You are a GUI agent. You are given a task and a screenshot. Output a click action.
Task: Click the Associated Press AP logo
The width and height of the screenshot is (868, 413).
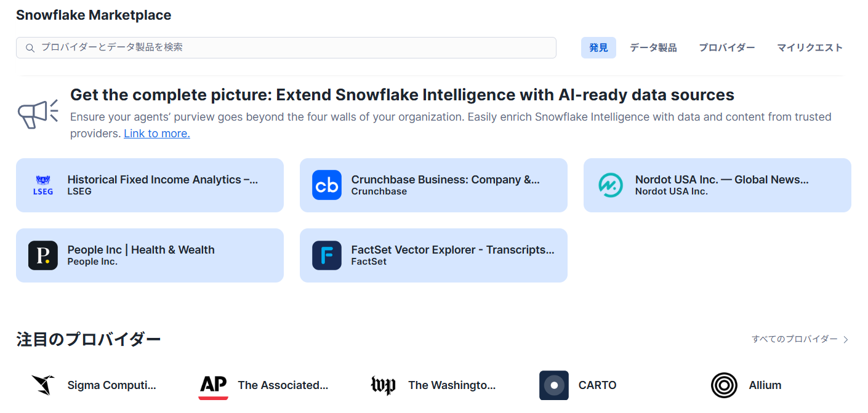tap(214, 385)
